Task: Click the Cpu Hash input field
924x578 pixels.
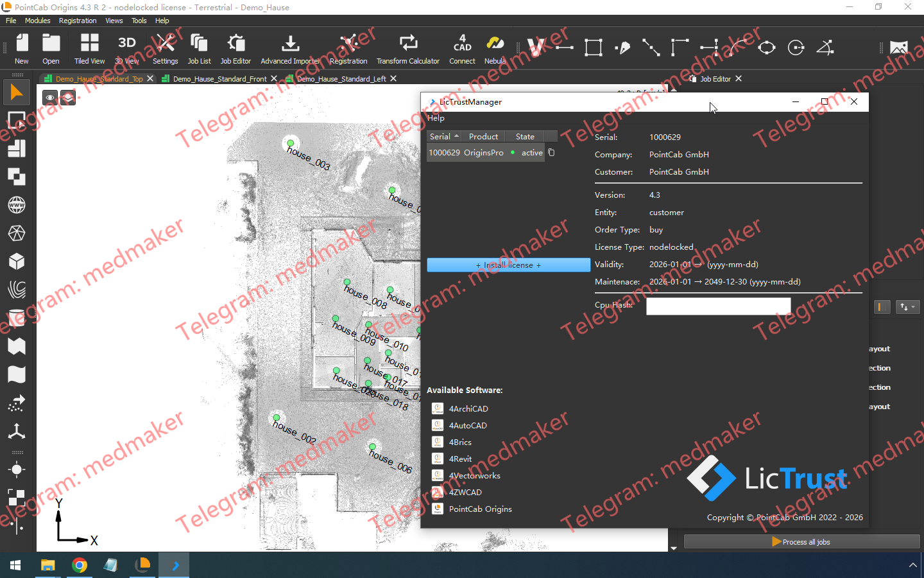Action: pos(719,306)
